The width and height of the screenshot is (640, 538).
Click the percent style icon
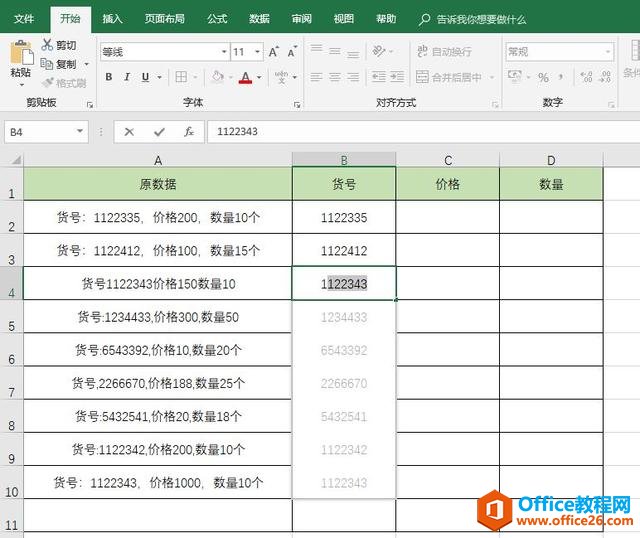click(543, 77)
